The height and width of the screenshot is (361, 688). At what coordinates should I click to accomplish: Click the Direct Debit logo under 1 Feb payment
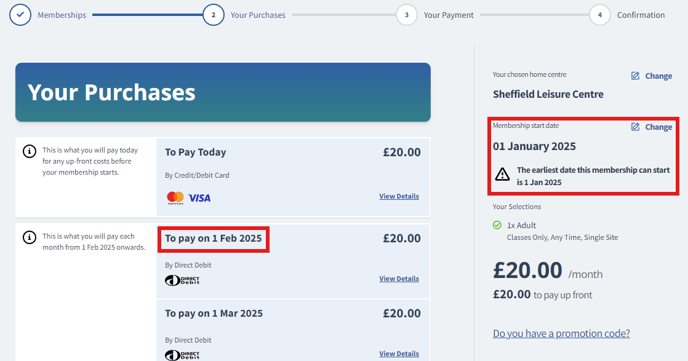click(x=182, y=280)
